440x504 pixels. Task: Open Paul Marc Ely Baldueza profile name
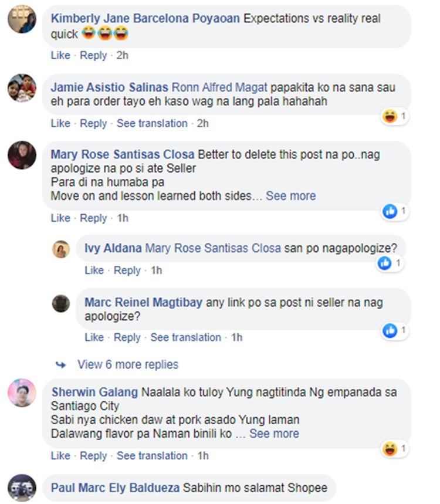(x=115, y=488)
